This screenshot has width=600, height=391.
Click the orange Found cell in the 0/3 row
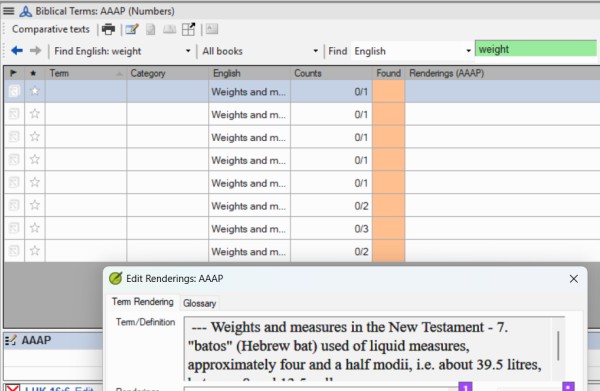click(x=388, y=228)
